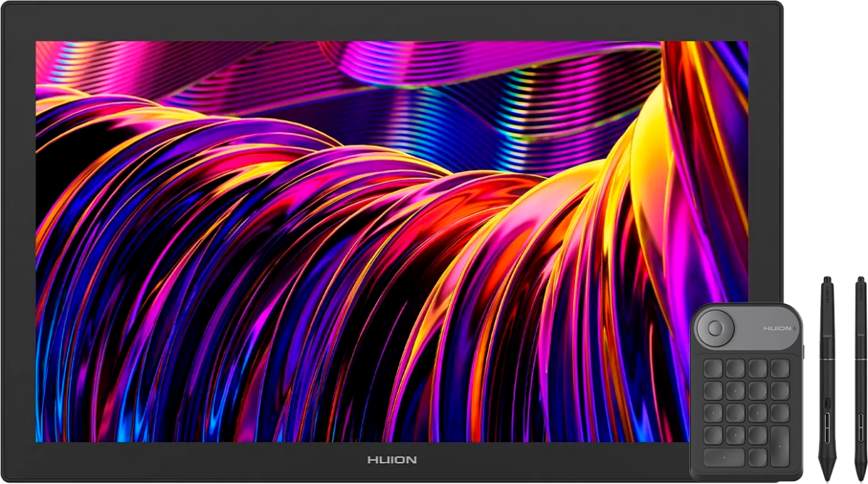Click the HUION logo on the display bezel
The height and width of the screenshot is (484, 868).
click(391, 459)
